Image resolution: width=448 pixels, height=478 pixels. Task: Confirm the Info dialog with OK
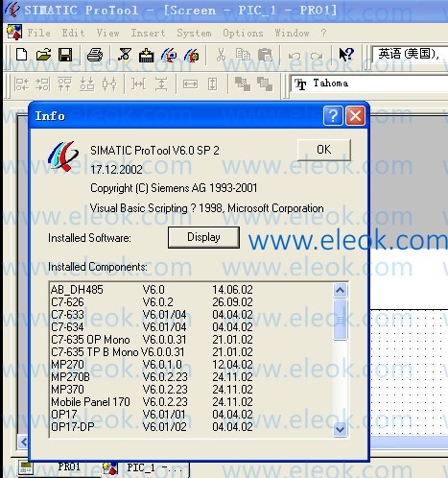pyautogui.click(x=324, y=150)
